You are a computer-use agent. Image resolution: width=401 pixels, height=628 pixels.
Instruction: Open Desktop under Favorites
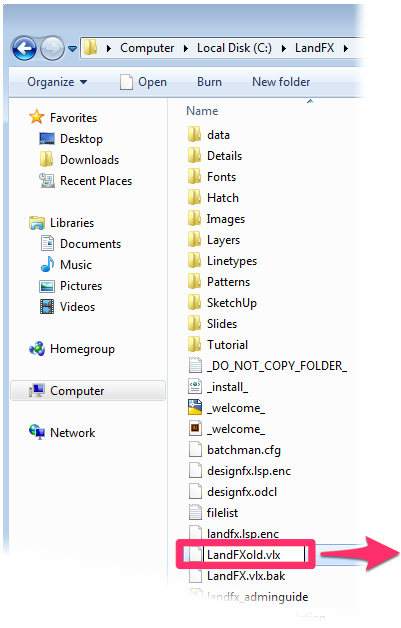tap(81, 139)
